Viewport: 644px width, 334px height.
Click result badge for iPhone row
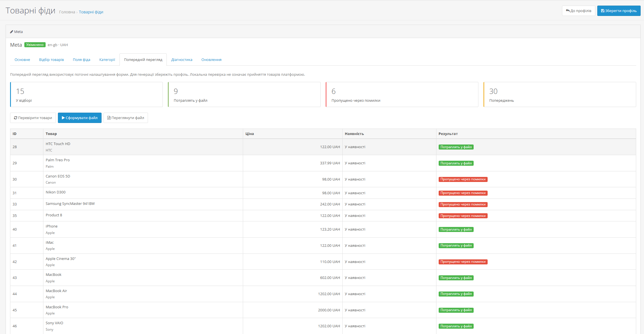pyautogui.click(x=456, y=229)
